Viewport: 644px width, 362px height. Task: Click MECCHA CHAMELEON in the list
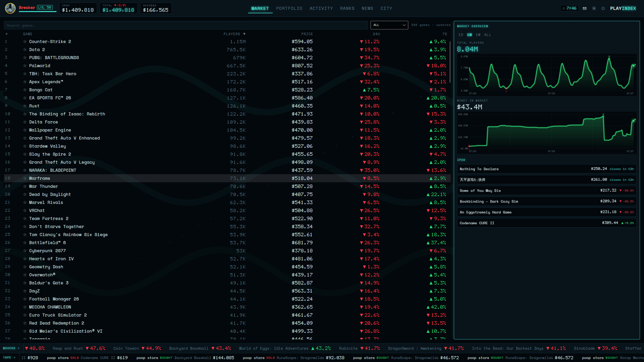pyautogui.click(x=50, y=307)
